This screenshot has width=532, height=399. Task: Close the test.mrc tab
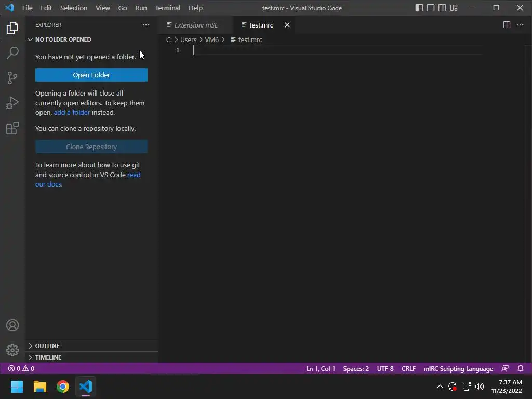point(287,25)
